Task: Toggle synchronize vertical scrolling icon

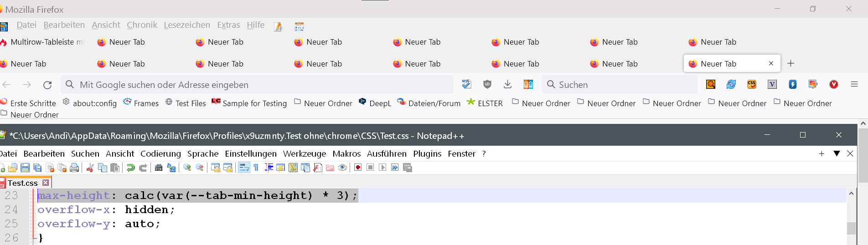Action: pos(215,168)
